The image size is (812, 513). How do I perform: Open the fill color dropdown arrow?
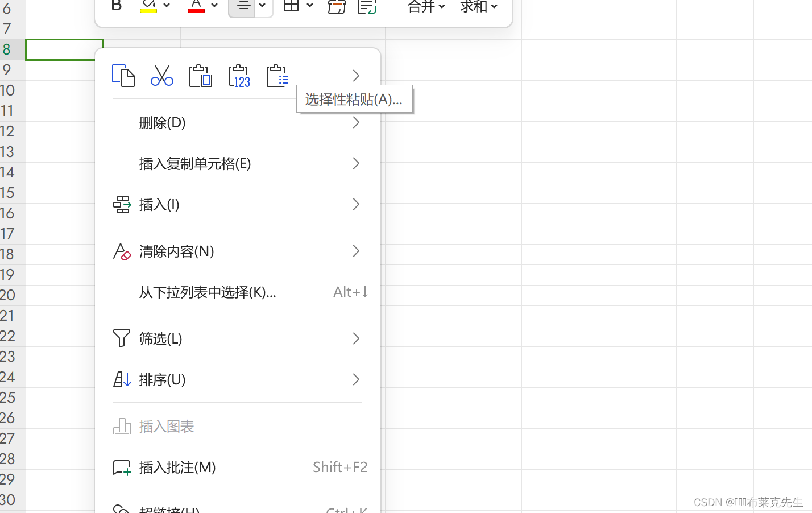click(167, 6)
